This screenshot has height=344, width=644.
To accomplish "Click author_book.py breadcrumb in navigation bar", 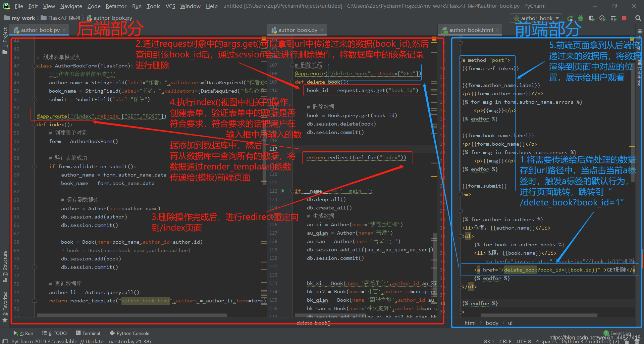I will (110, 18).
